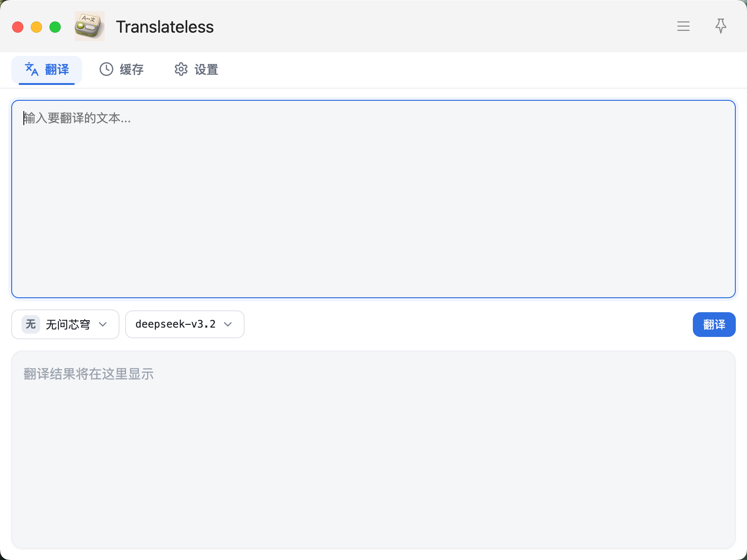This screenshot has width=747, height=560.
Task: Expand the chevron beside 无问芯穹
Action: 103,324
